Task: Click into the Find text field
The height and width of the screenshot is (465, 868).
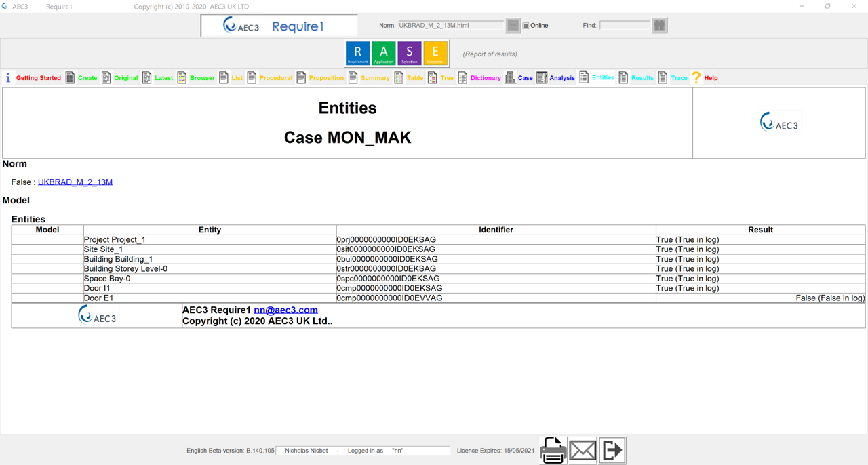Action: pos(625,26)
